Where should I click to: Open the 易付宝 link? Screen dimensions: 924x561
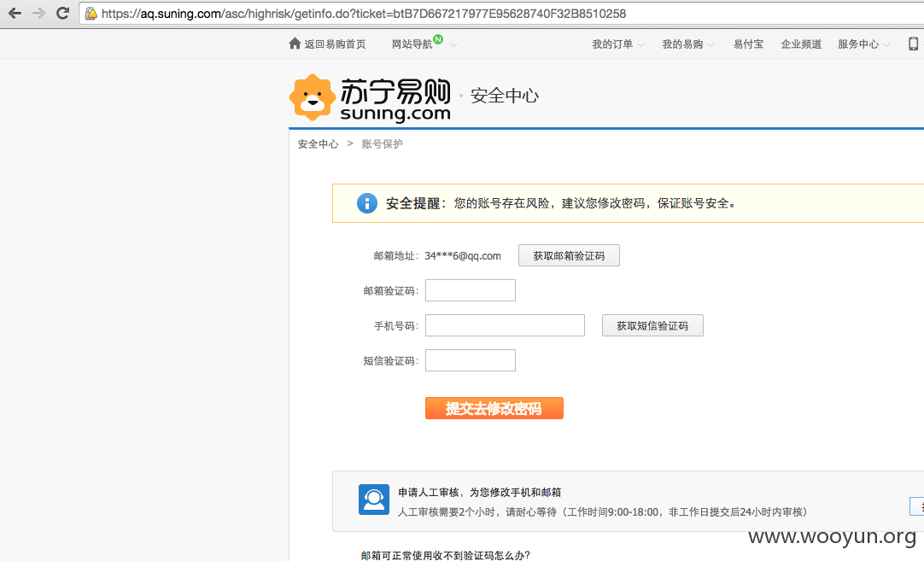click(x=748, y=44)
